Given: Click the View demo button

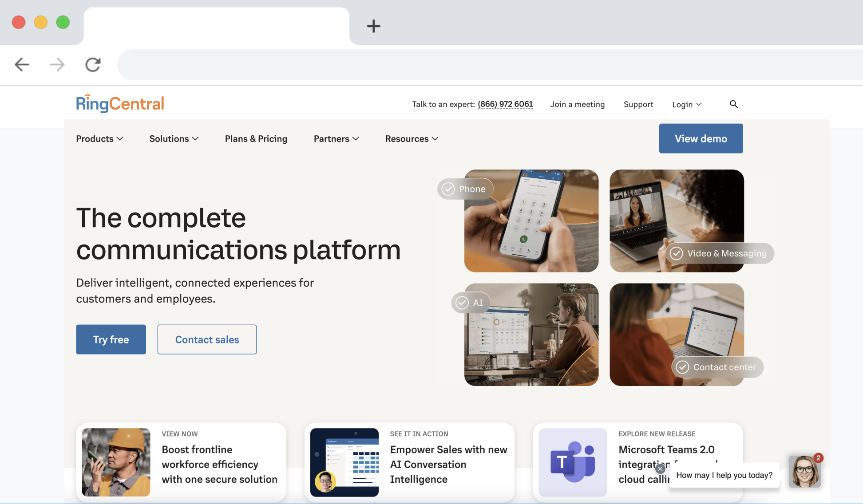Looking at the screenshot, I should pos(701,138).
